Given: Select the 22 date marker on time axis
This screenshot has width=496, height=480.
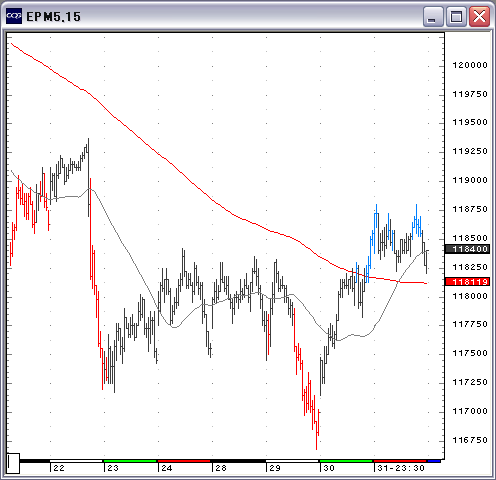Looking at the screenshot, I should pos(59,468).
